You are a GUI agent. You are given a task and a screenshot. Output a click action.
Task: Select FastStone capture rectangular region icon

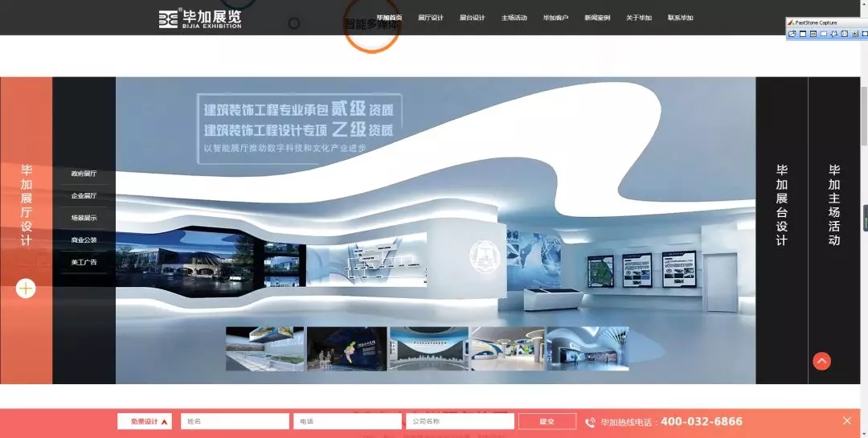[x=823, y=34]
